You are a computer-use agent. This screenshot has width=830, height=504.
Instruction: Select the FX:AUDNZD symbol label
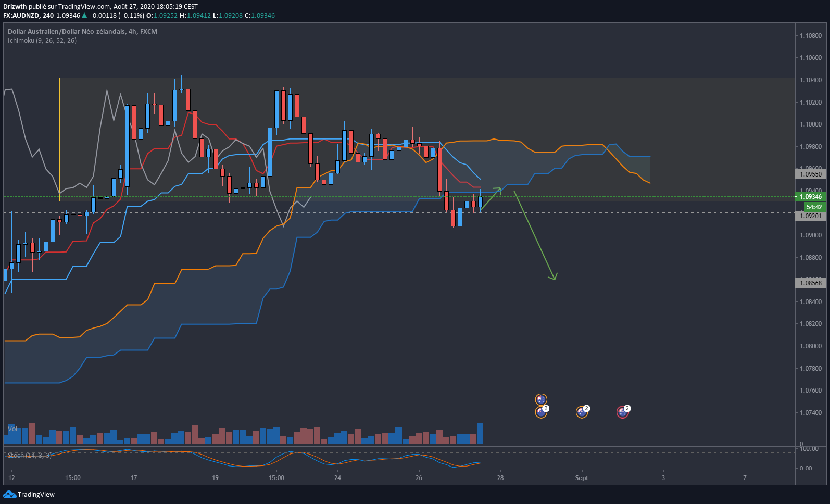(x=28, y=16)
